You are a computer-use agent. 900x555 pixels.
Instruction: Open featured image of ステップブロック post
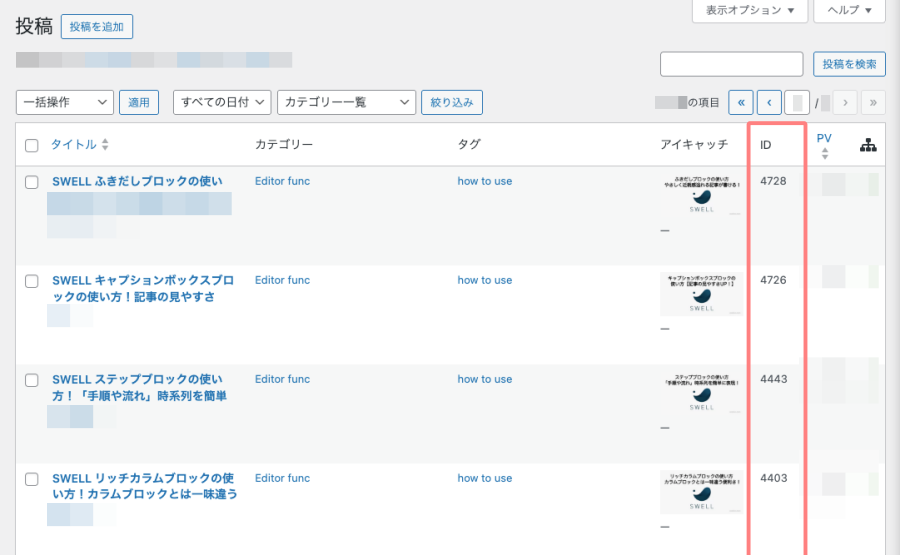(x=701, y=393)
